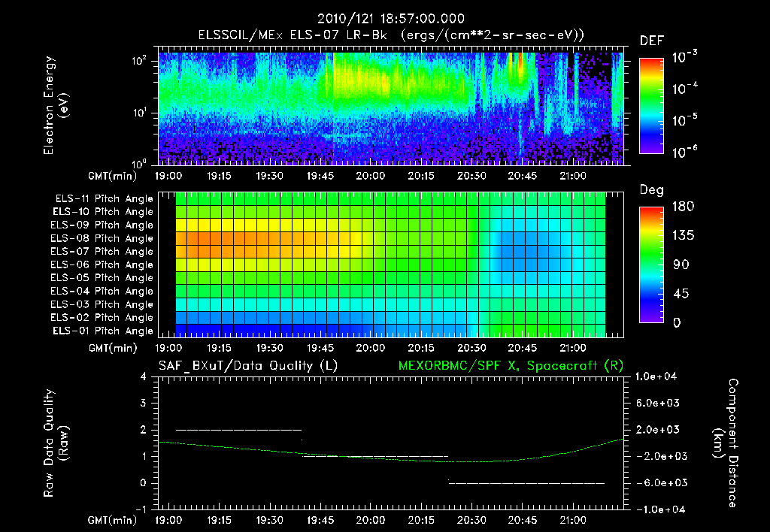This screenshot has height=532, width=770.
Task: Click the DEF color bar legend
Action: tap(651, 106)
